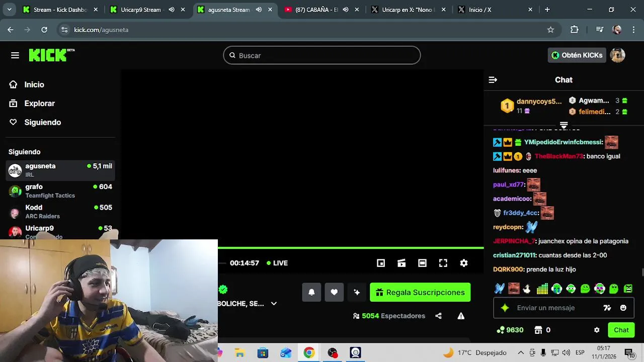Insert the green equalizer bars emote
Screen dimensions: 644x362
point(542,289)
